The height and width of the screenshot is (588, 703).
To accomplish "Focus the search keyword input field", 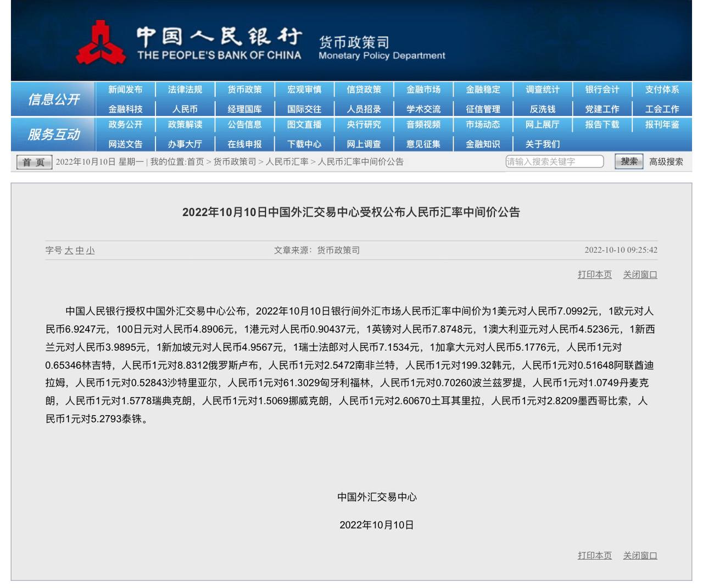I will point(554,161).
